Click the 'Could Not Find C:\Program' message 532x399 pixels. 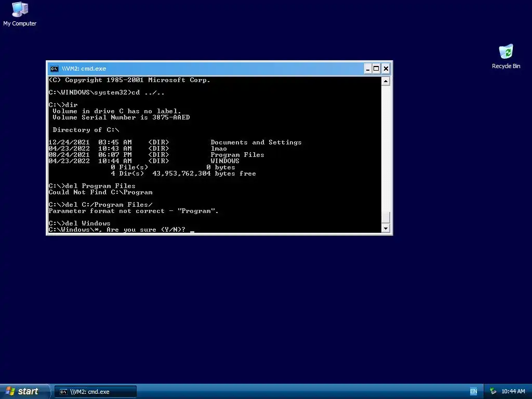(x=100, y=192)
